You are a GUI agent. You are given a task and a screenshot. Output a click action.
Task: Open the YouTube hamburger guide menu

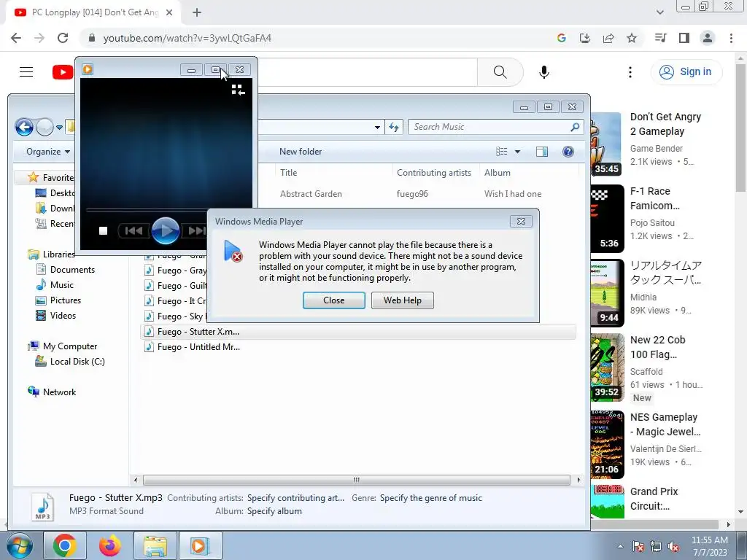26,72
